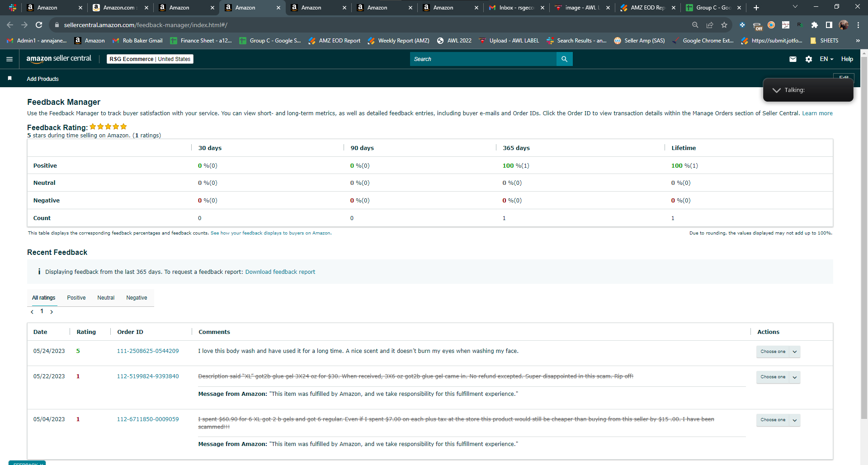The width and height of the screenshot is (868, 465).
Task: Open the EN language dropdown
Action: pyautogui.click(x=826, y=59)
